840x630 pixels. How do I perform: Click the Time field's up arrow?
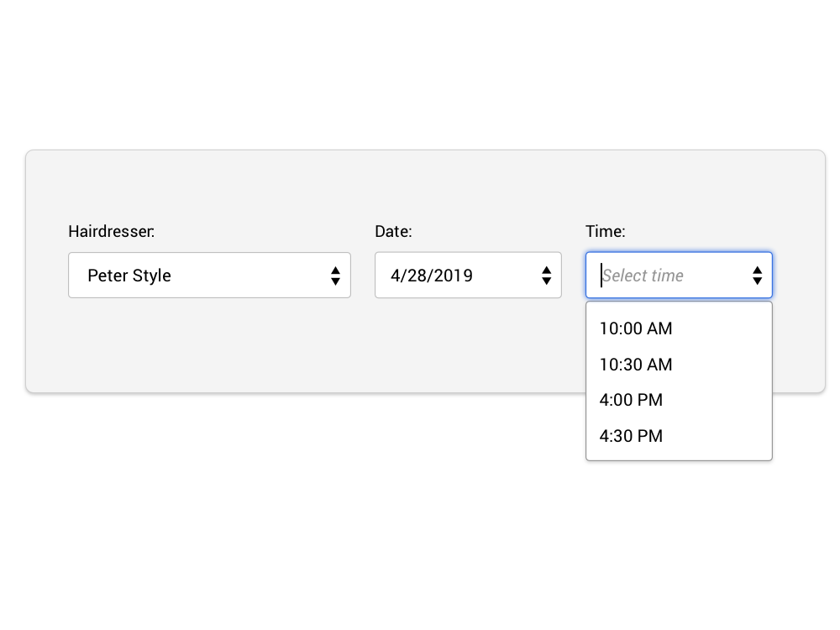click(x=757, y=270)
